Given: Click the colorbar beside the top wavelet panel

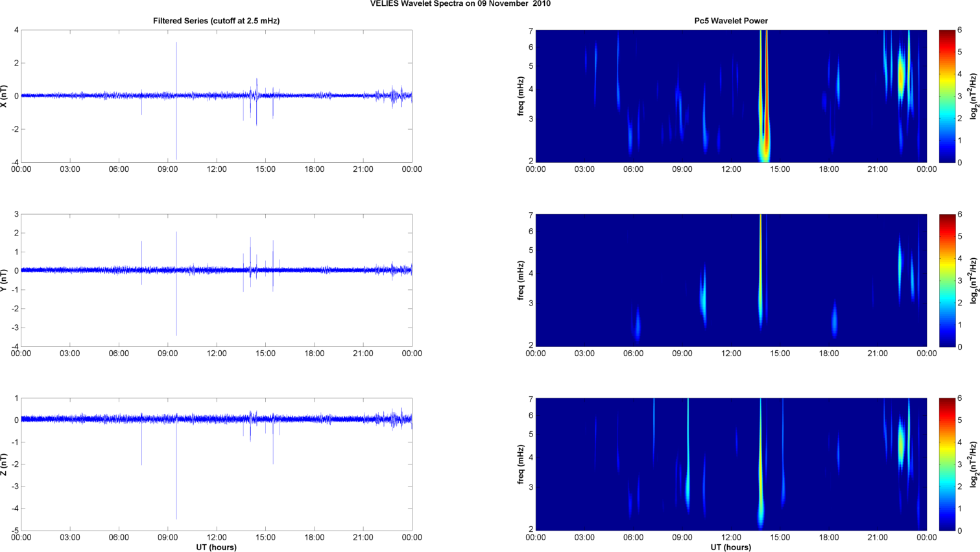Looking at the screenshot, I should 947,96.
